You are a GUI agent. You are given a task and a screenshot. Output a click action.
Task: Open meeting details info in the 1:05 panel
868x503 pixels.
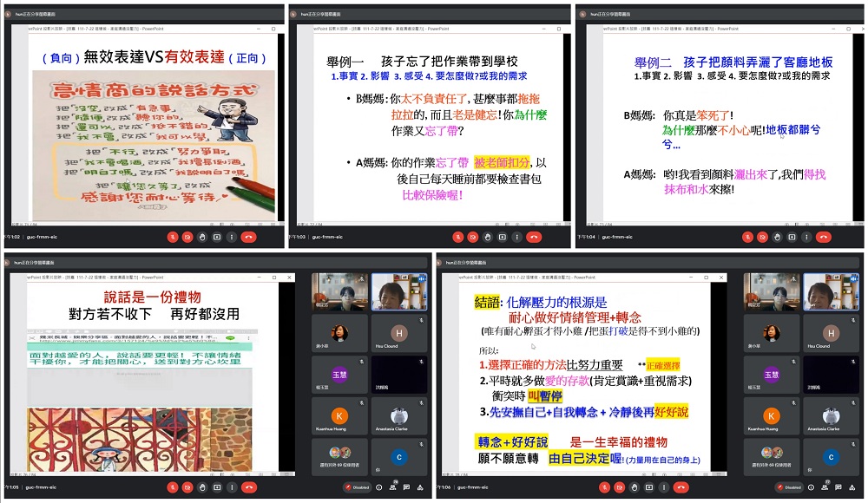click(379, 487)
